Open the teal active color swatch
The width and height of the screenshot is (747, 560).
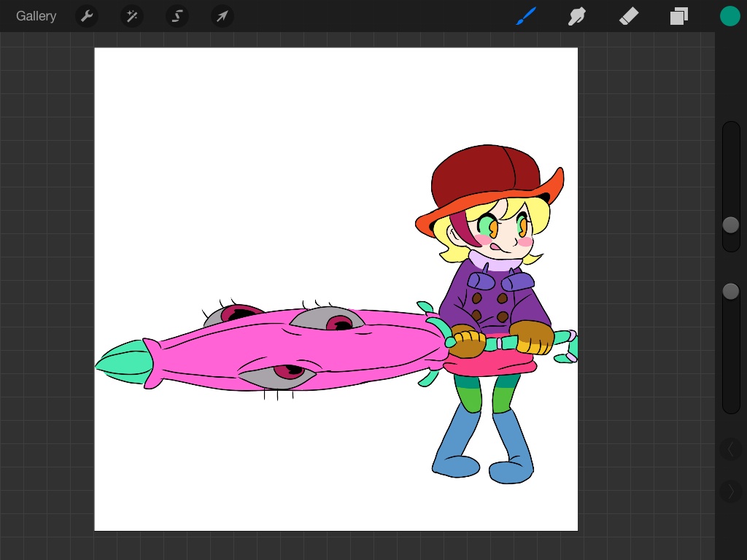(729, 16)
